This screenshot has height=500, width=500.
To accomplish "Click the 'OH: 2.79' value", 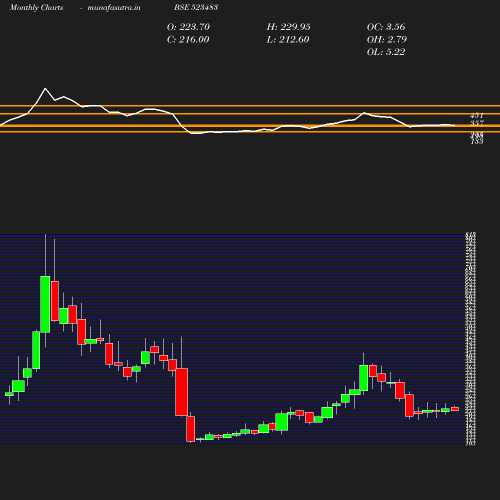I will (x=387, y=39).
